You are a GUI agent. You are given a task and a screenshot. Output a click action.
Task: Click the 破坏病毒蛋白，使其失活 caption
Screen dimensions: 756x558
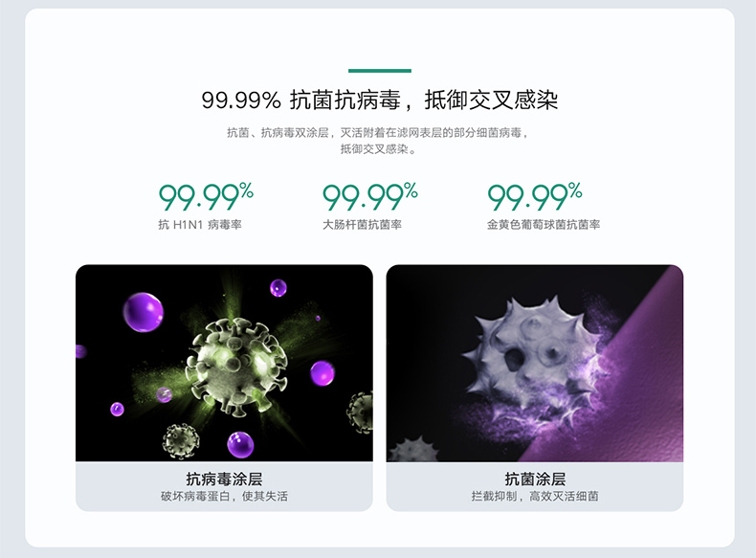point(224,497)
